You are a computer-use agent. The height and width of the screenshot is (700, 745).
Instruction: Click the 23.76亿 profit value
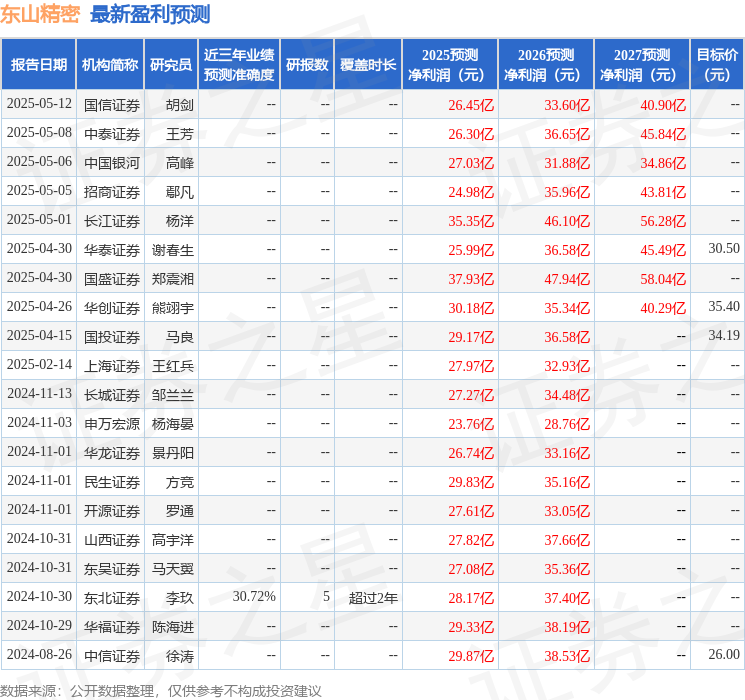(x=471, y=424)
